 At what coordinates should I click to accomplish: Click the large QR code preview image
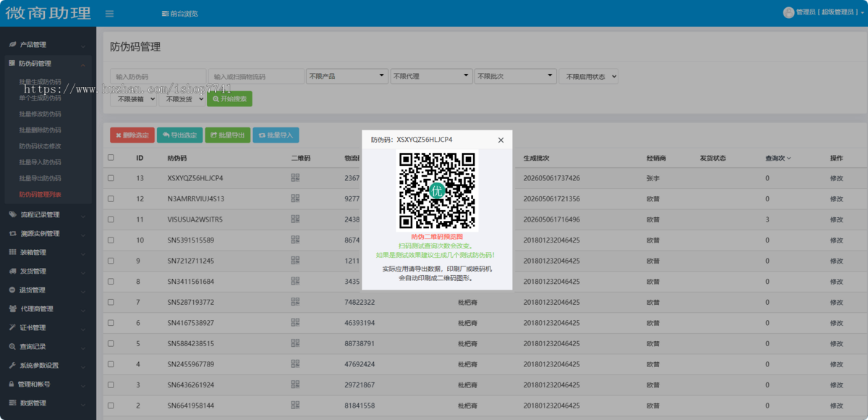coord(437,191)
